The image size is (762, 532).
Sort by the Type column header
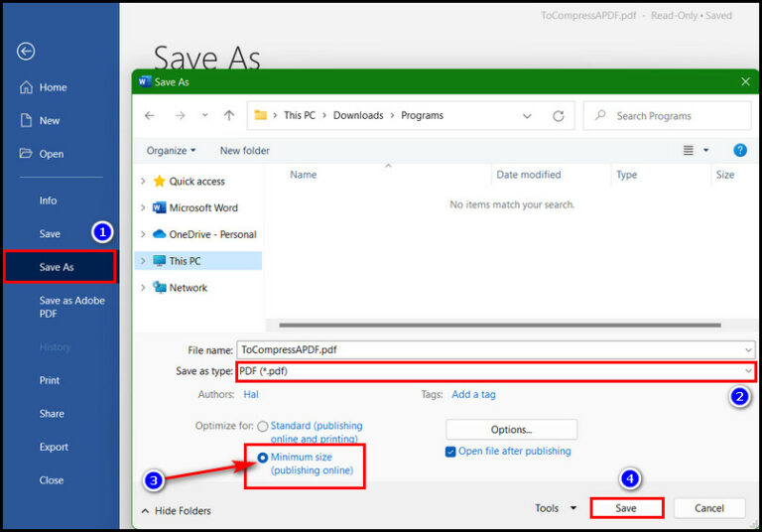(626, 175)
